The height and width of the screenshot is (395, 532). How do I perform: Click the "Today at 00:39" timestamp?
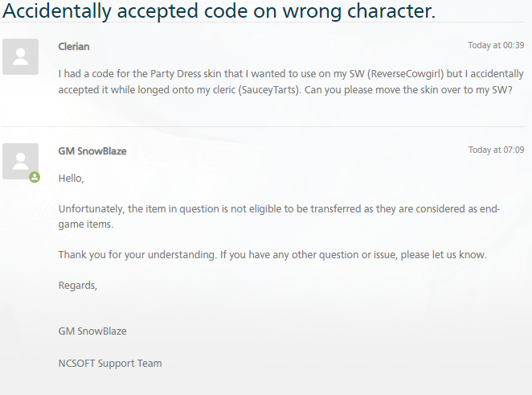(x=496, y=45)
